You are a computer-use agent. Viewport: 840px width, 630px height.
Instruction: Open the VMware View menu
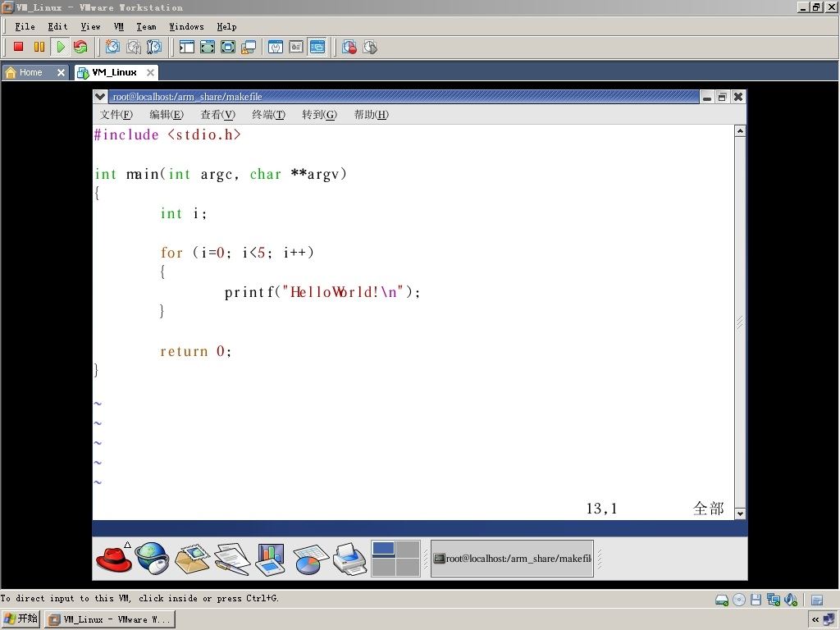90,26
